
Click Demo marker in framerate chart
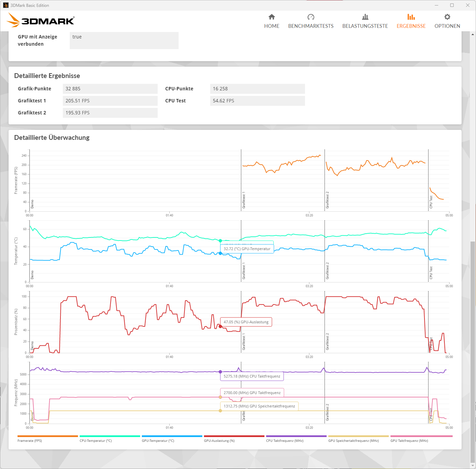pos(32,204)
